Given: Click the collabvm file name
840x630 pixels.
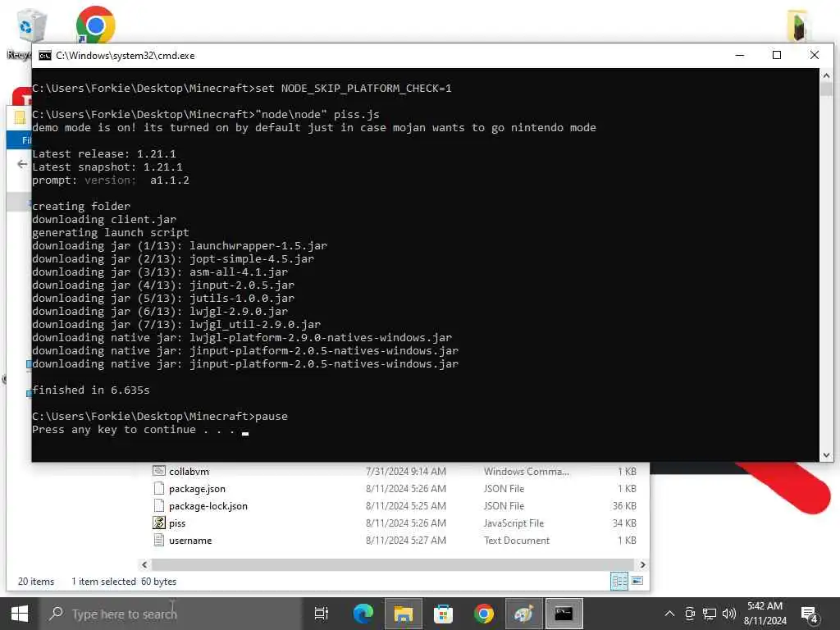Looking at the screenshot, I should (x=189, y=472).
